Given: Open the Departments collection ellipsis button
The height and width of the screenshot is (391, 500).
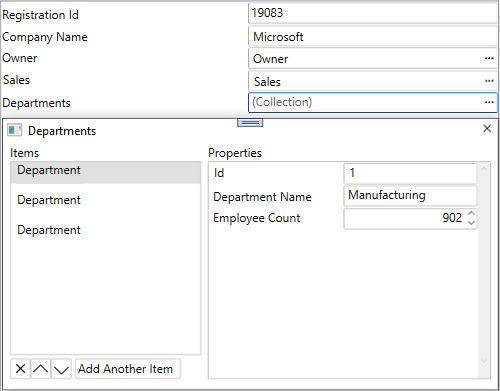Looking at the screenshot, I should point(489,102).
